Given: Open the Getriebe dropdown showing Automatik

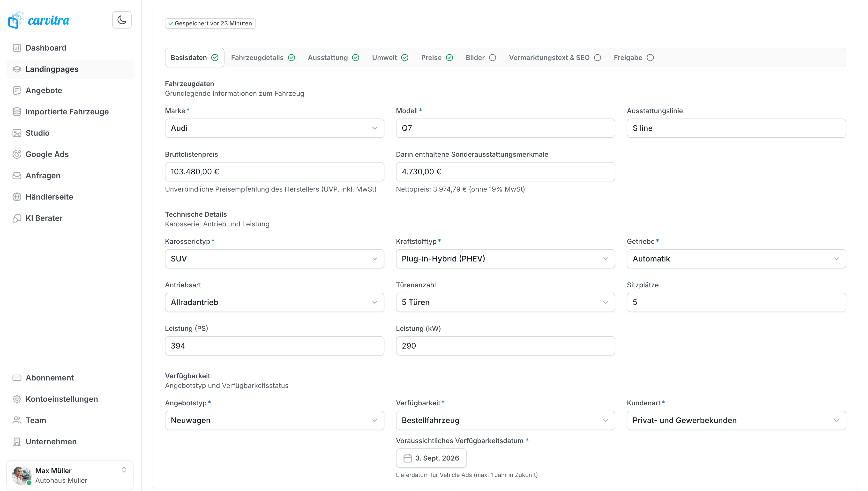Looking at the screenshot, I should pos(736,259).
